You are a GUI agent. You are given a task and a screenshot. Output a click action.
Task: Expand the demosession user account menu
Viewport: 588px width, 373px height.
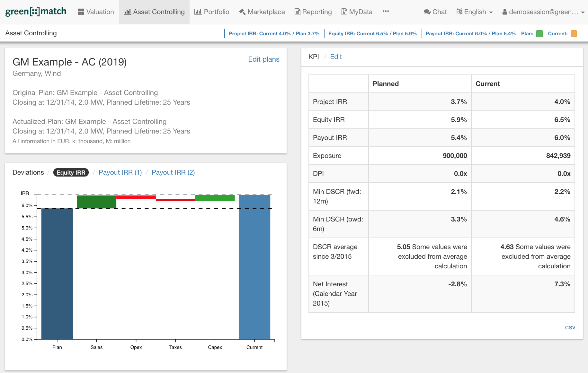tap(543, 12)
